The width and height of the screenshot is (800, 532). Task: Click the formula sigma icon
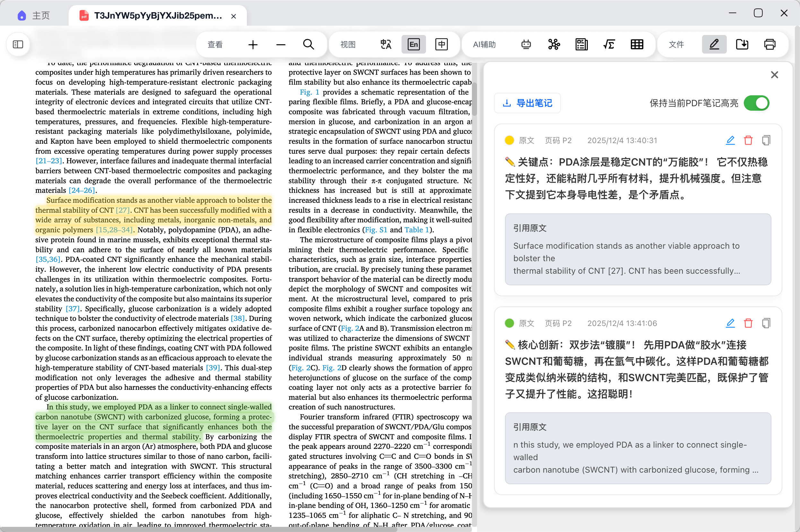point(609,45)
